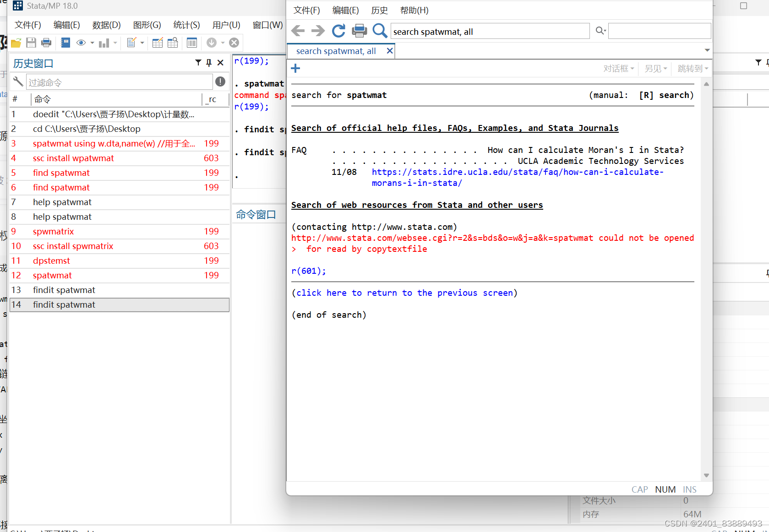The width and height of the screenshot is (769, 532).
Task: Open the 窗口(W) menu
Action: point(267,25)
